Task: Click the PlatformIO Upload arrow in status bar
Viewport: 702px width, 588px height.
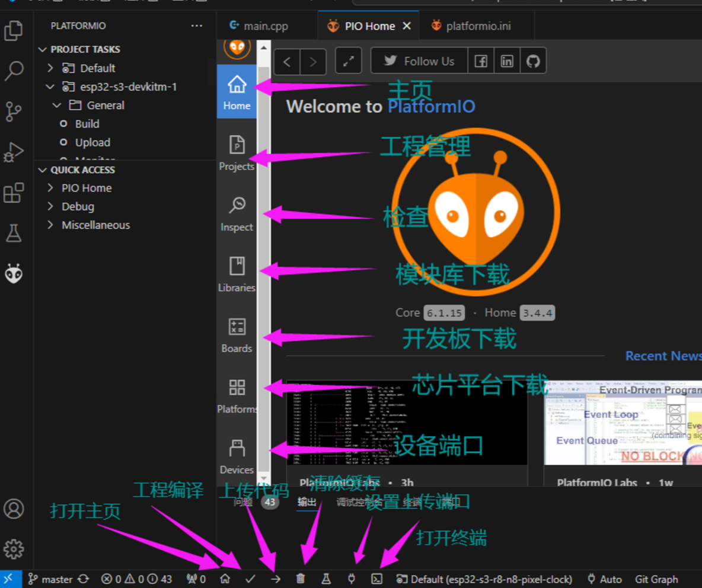Action: tap(275, 579)
